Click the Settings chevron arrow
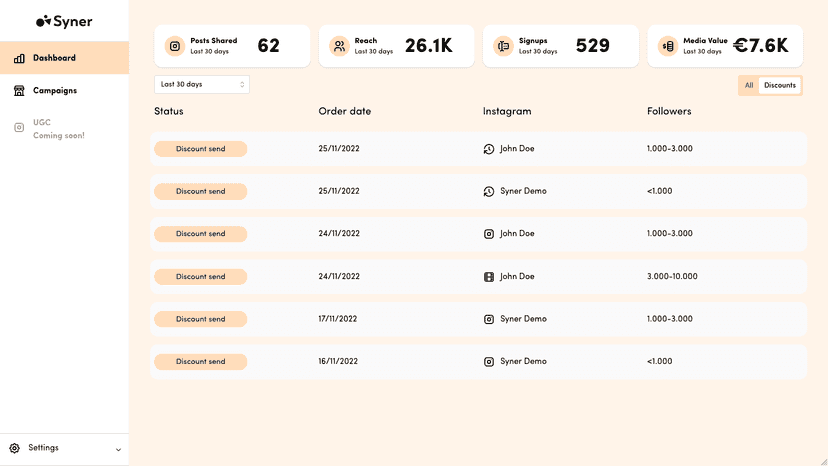This screenshot has width=828, height=466. click(118, 450)
